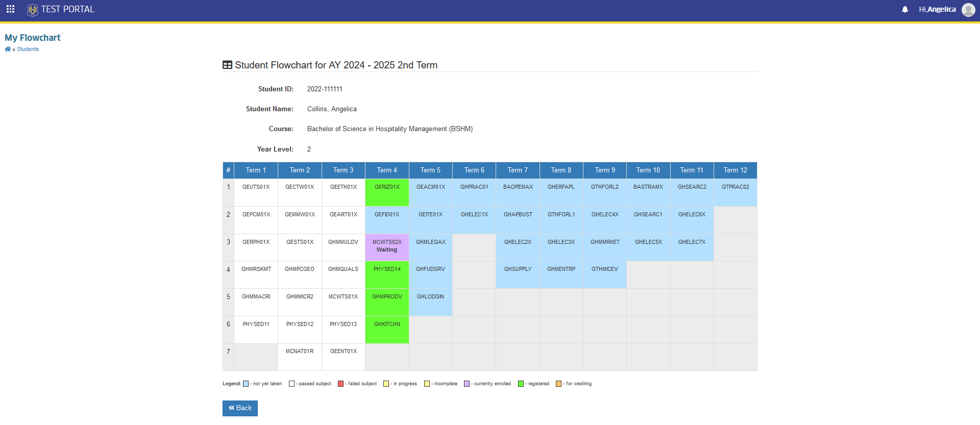The height and width of the screenshot is (425, 980).
Task: Click the GTPRAC02 cell in Term 12
Action: 736,192
